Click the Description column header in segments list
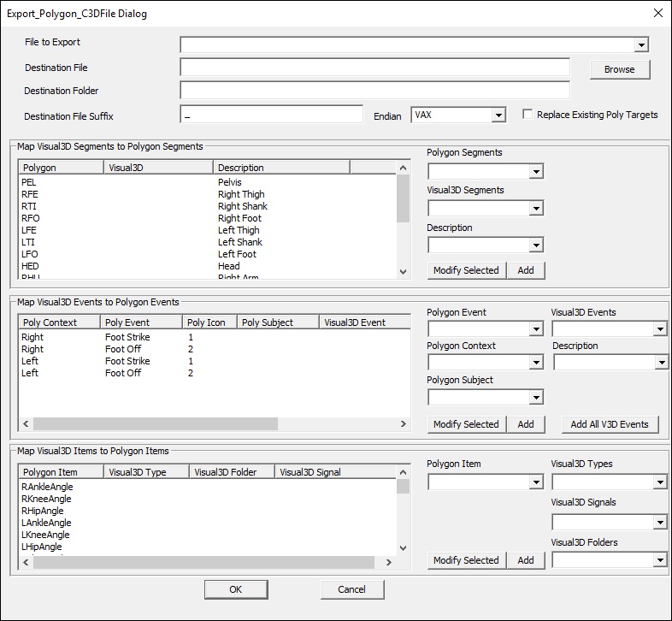Viewport: 672px width, 621px height. tap(281, 168)
